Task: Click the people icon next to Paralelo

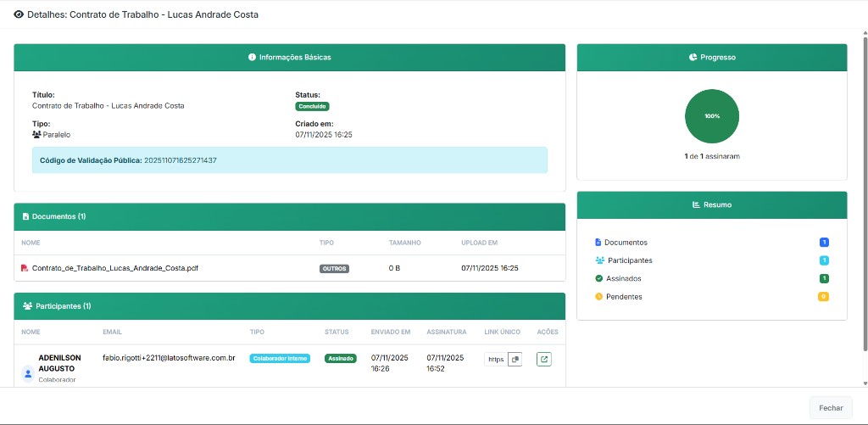Action: click(36, 135)
